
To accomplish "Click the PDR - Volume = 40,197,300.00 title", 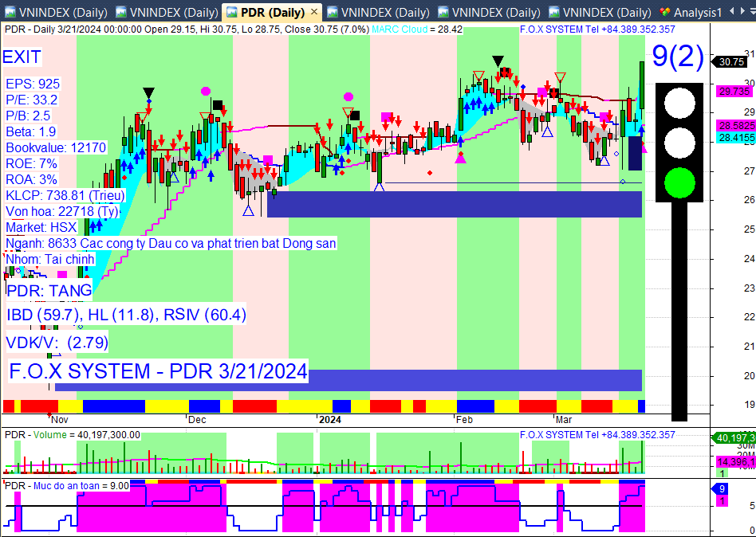I will [73, 435].
